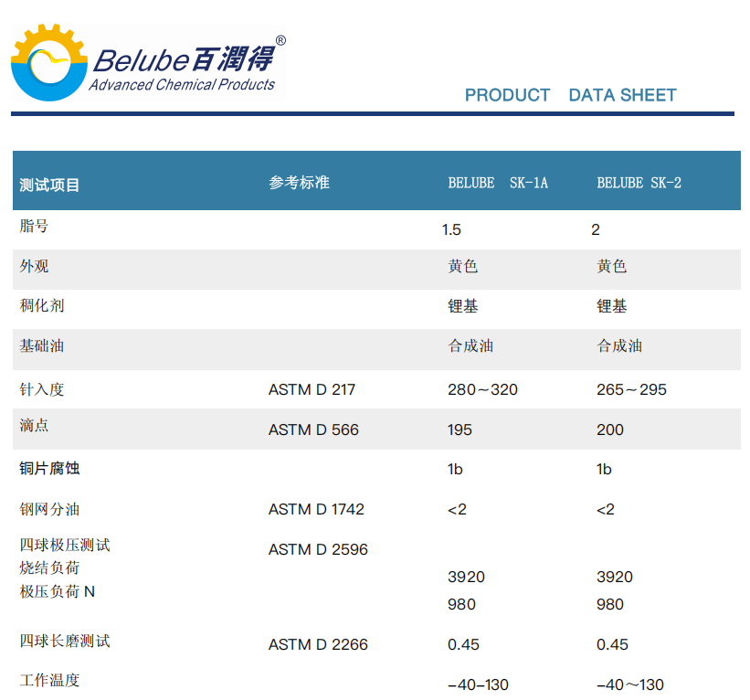
Task: Click '980' in the SK-2 column
Action: pos(610,605)
